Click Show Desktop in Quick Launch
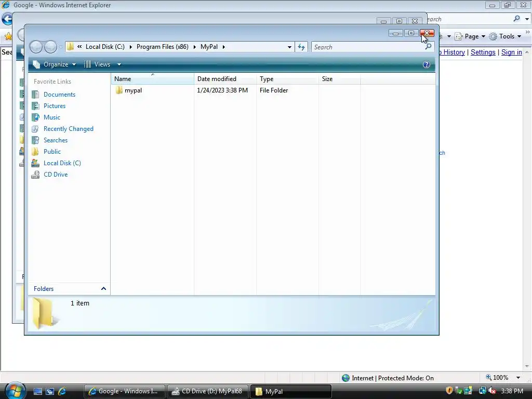The width and height of the screenshot is (532, 399). [37, 391]
